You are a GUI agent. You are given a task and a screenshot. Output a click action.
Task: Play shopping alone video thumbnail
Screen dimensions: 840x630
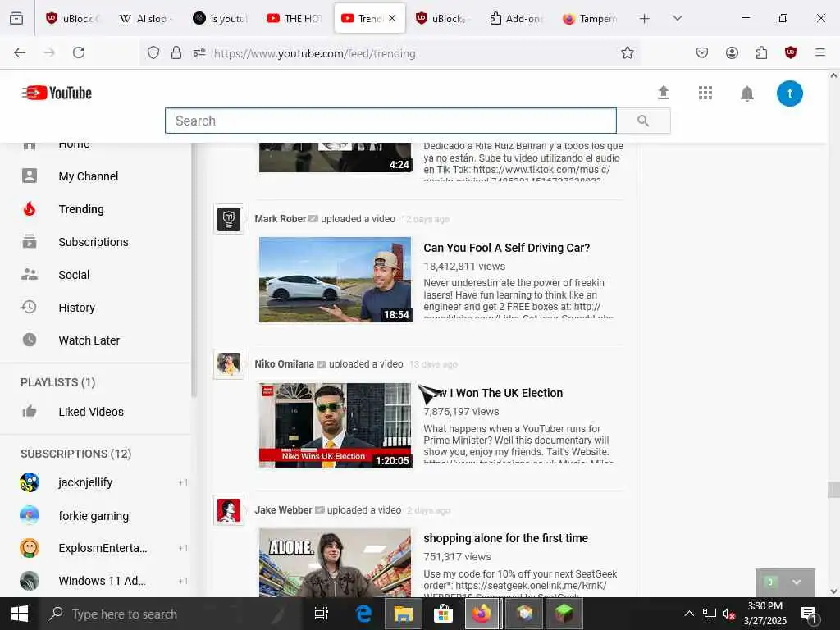[x=336, y=563]
